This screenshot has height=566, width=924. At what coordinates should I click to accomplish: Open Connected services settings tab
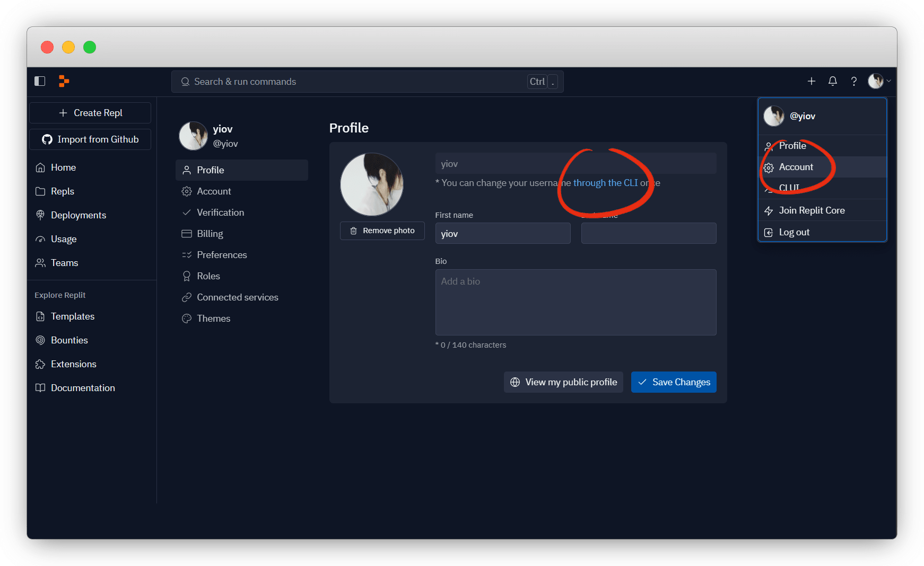(x=237, y=297)
